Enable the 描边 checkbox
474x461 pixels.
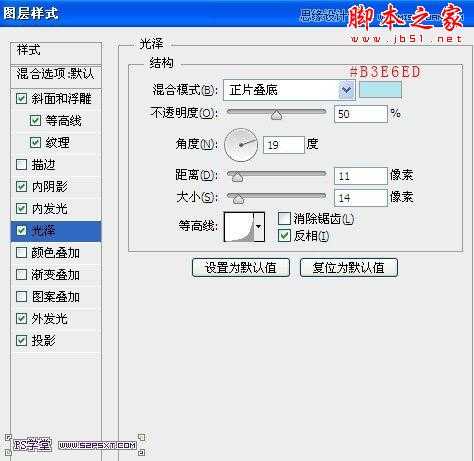21,164
